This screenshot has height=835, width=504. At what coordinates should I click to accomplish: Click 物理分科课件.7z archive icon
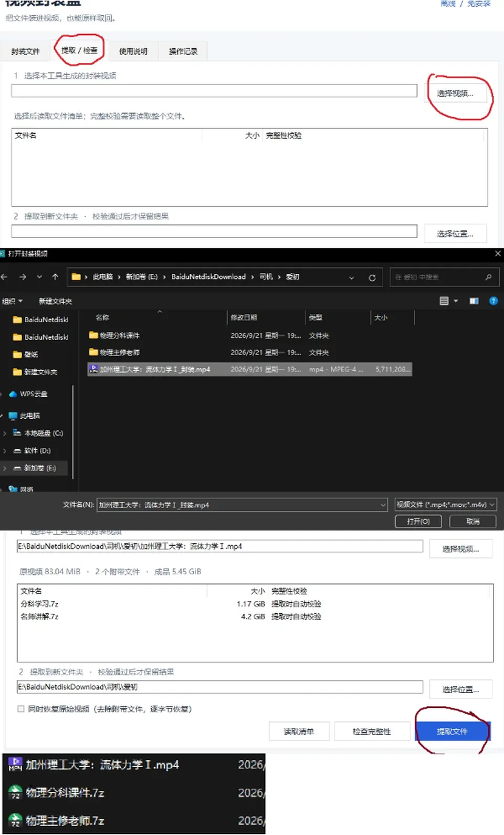point(15,792)
